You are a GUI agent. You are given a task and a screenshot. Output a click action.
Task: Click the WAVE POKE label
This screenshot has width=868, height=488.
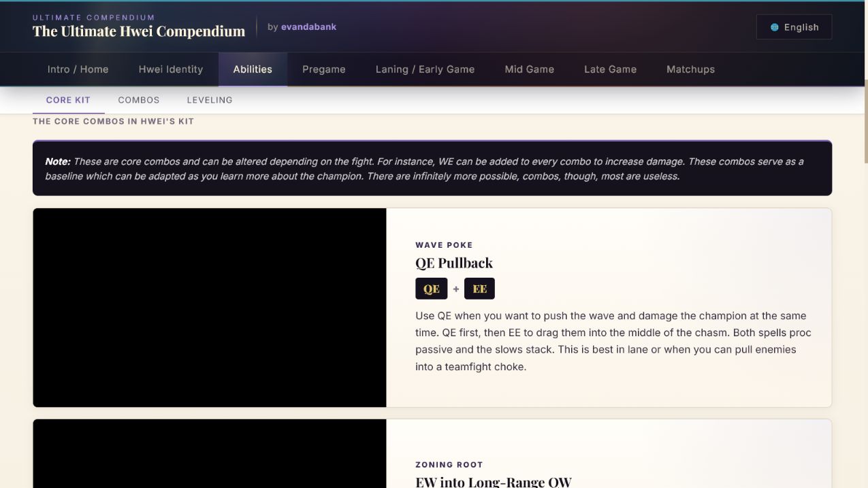point(444,245)
